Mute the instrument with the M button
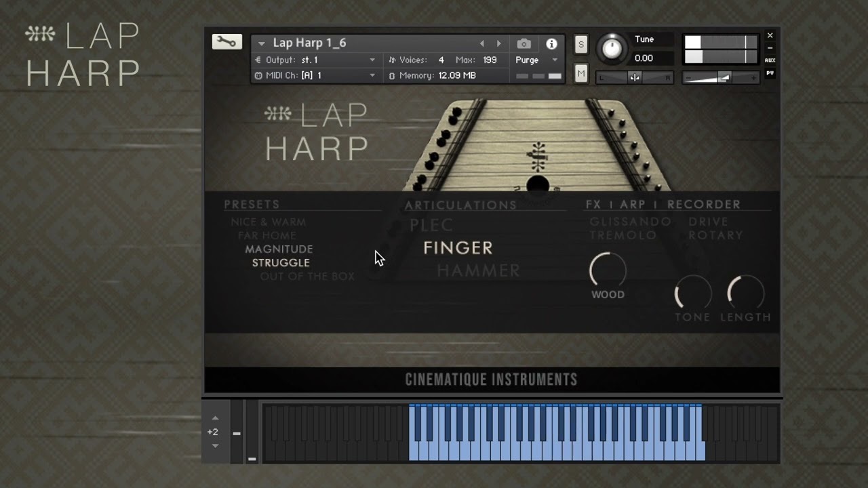The width and height of the screenshot is (868, 488). click(x=581, y=74)
